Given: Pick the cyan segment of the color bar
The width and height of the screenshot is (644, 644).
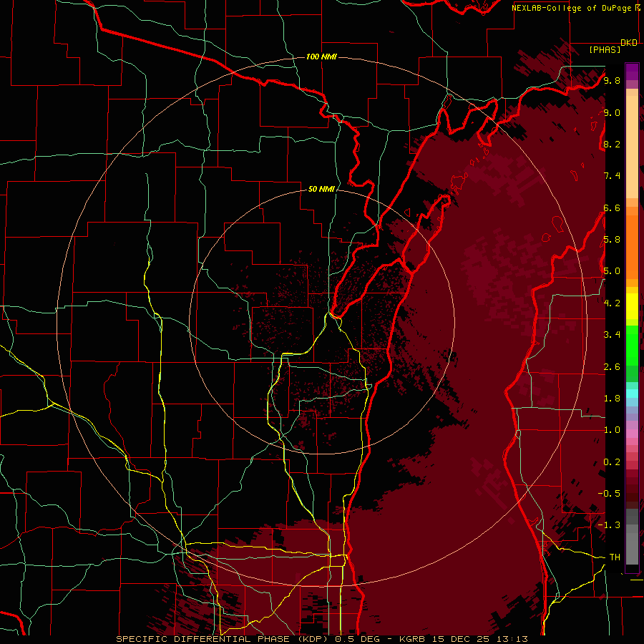Looking at the screenshot, I should coord(632,394).
